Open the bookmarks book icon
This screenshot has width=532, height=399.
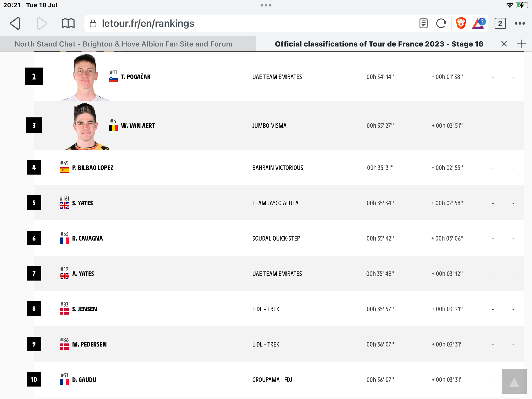pyautogui.click(x=68, y=23)
